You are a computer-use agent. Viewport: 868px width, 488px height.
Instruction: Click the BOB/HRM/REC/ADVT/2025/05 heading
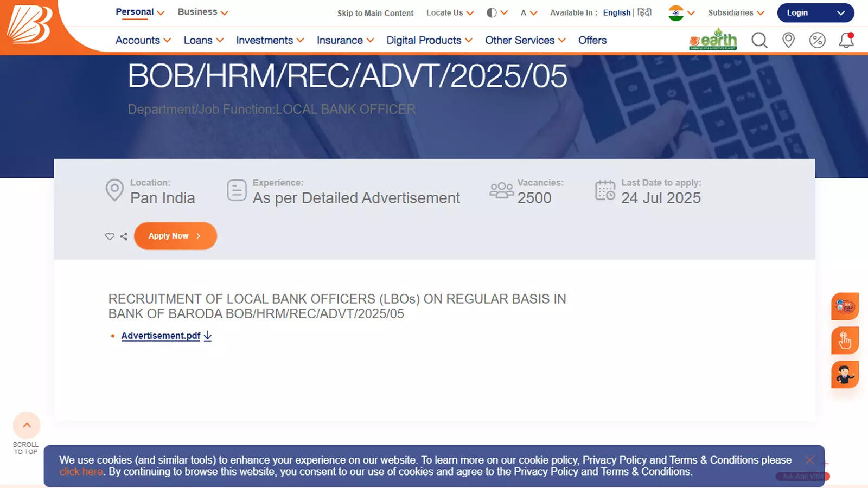[347, 75]
